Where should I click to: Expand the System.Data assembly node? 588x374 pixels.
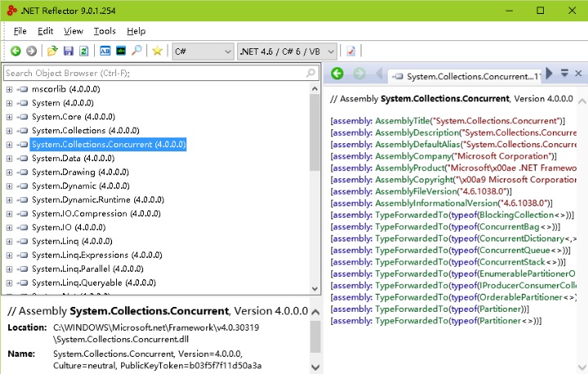(9, 158)
